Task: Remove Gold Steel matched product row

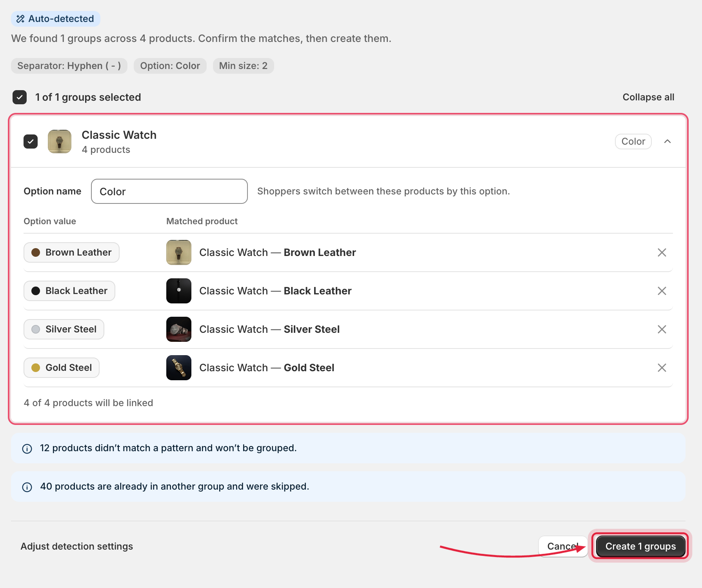Action: [x=662, y=368]
